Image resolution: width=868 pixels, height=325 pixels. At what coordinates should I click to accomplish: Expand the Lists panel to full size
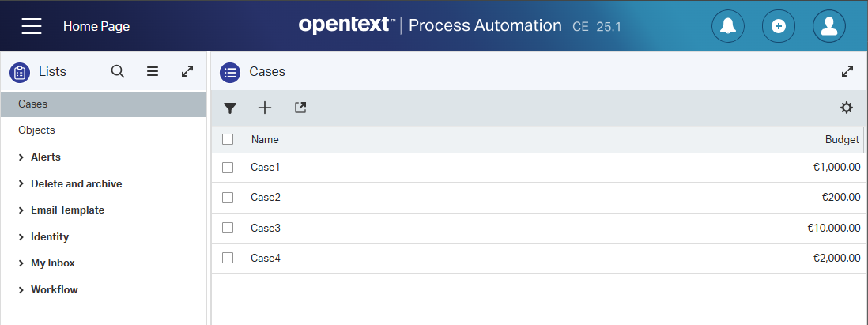click(x=187, y=71)
